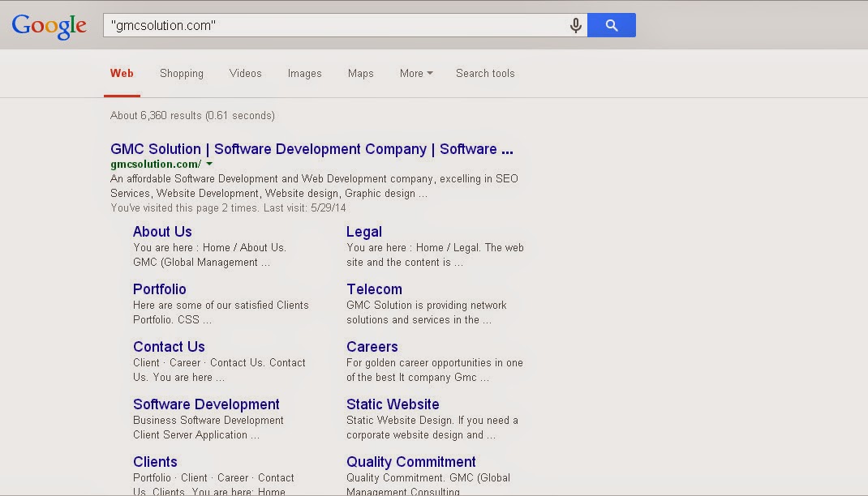Select the Web tab
Image resolution: width=868 pixels, height=496 pixels.
click(x=122, y=74)
